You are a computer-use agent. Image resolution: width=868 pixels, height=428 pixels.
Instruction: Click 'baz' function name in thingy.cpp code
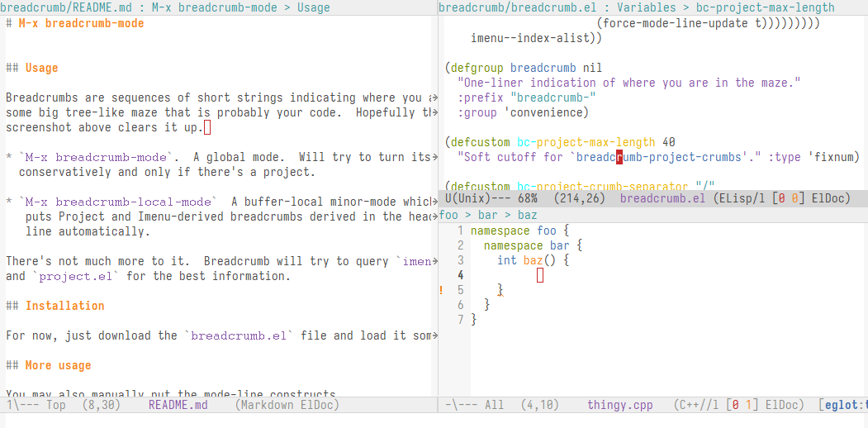point(534,260)
